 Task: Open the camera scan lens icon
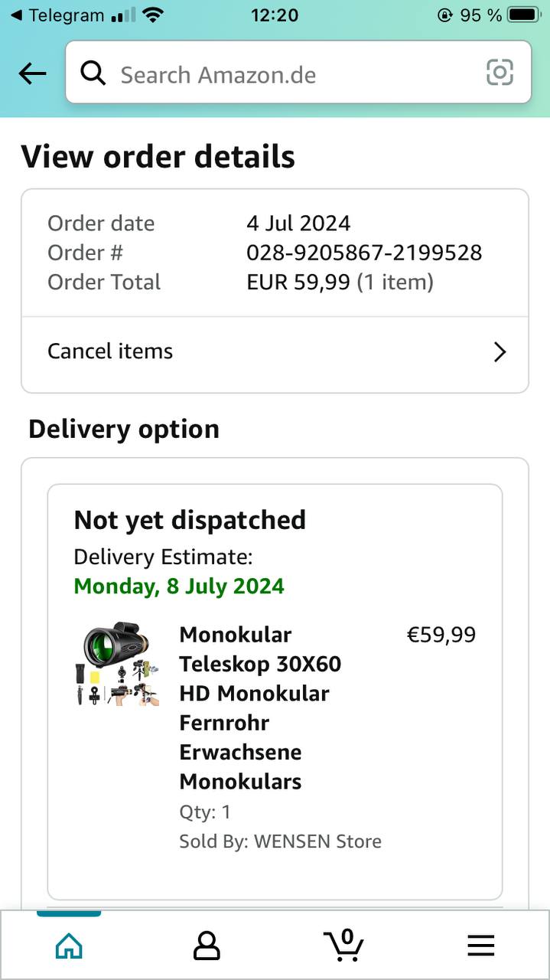point(500,73)
